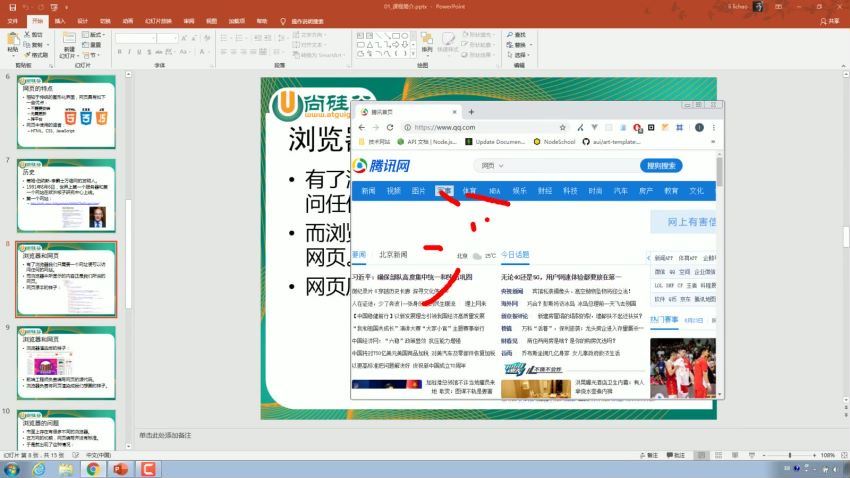Click the aui/art-template bookmark
Viewport: 850px width, 478px height.
pyautogui.click(x=611, y=142)
